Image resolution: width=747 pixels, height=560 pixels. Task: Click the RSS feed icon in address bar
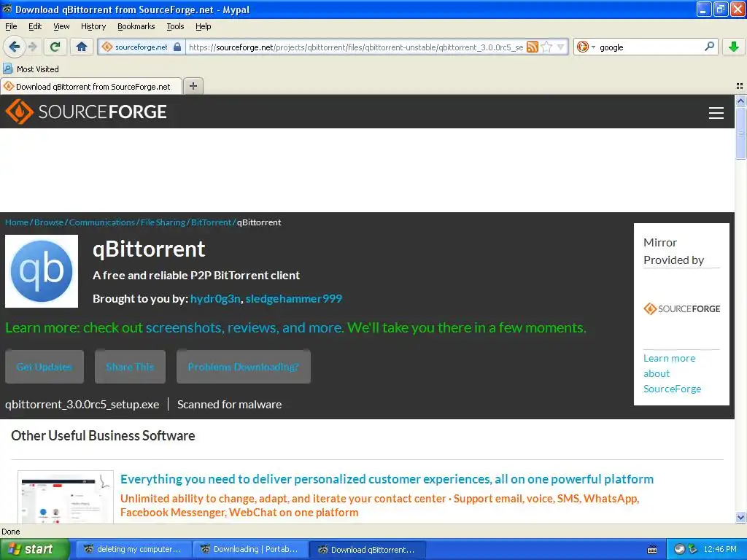532,47
